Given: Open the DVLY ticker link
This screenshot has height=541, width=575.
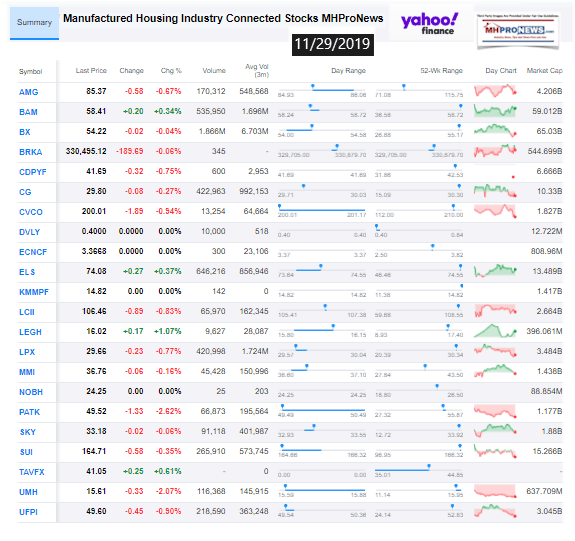Looking at the screenshot, I should pyautogui.click(x=29, y=232).
